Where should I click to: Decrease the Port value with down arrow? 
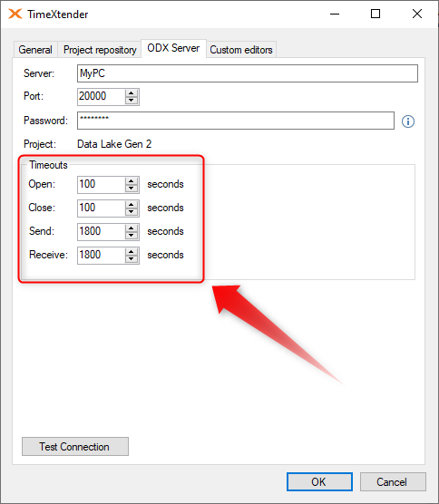point(132,101)
